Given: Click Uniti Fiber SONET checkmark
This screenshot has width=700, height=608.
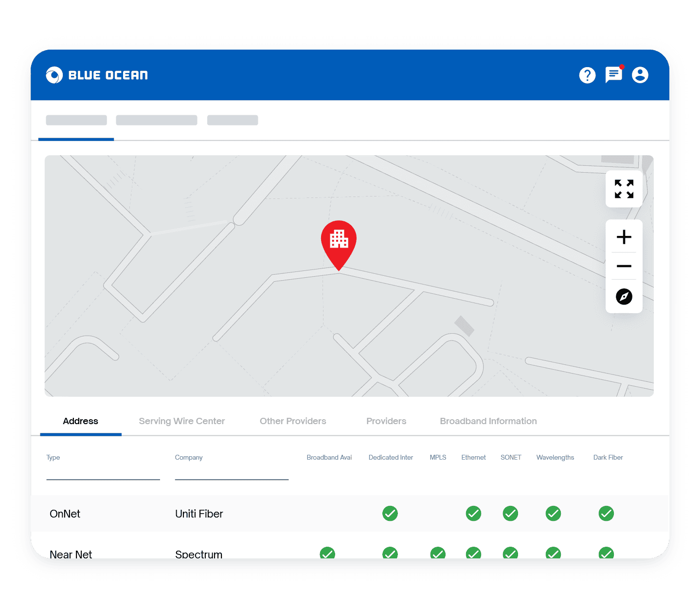Looking at the screenshot, I should pos(510,514).
